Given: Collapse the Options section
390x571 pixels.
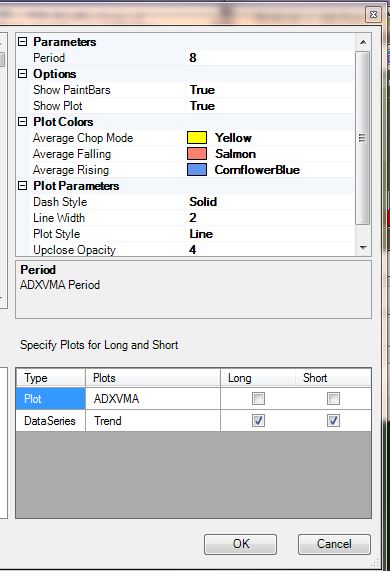Looking at the screenshot, I should coord(23,74).
